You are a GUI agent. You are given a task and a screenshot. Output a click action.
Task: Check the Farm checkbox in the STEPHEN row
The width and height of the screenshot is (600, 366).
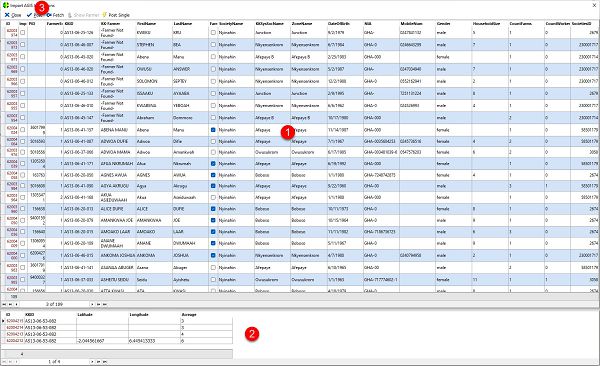pos(213,45)
